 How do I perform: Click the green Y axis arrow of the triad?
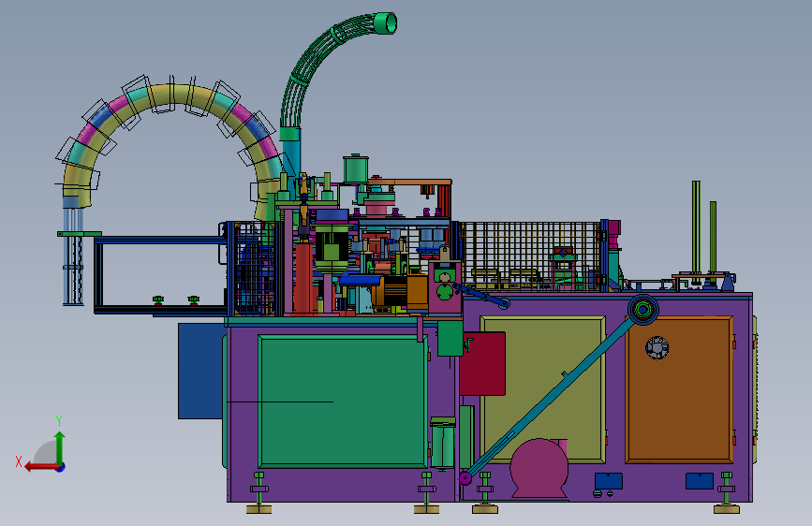click(60, 447)
